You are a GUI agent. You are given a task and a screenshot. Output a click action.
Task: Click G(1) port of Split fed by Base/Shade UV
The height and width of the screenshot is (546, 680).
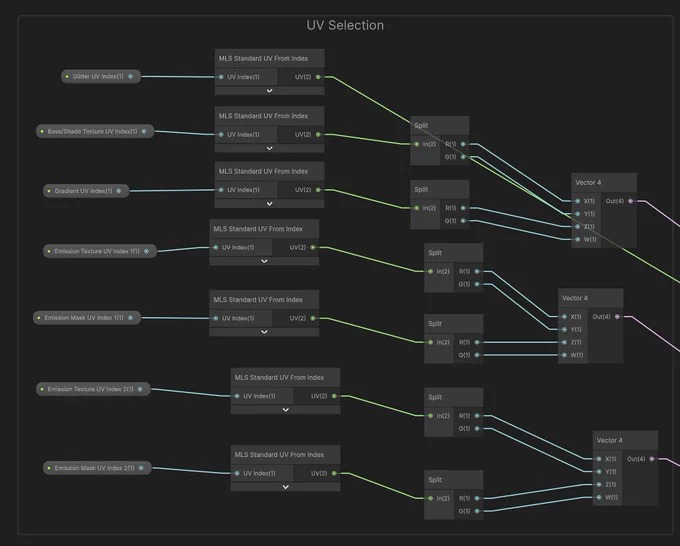tap(463, 157)
